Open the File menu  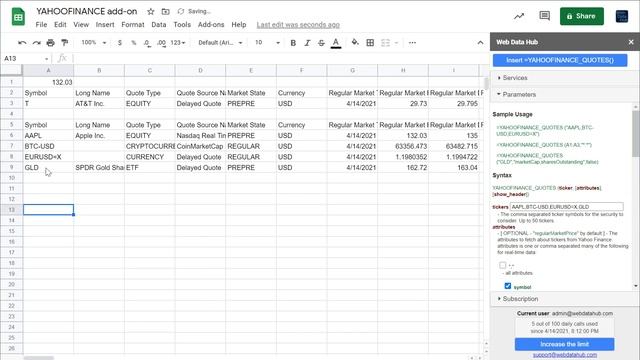pos(41,24)
